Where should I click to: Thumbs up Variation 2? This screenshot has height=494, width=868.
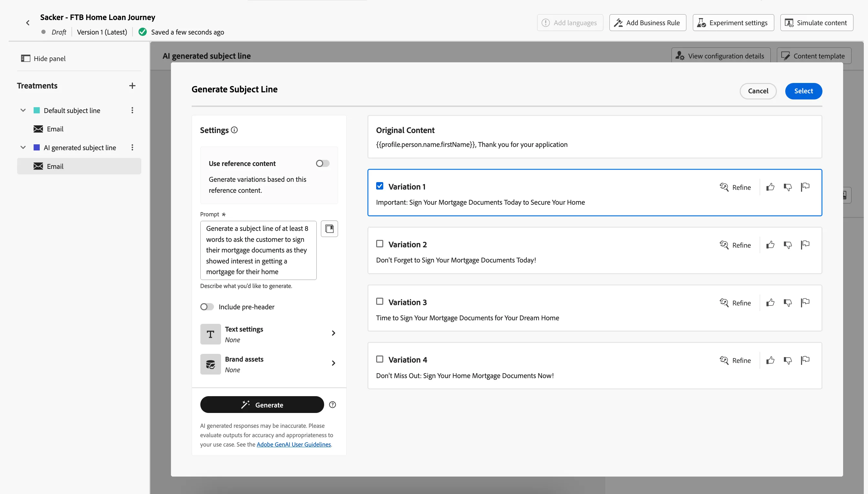(x=770, y=245)
